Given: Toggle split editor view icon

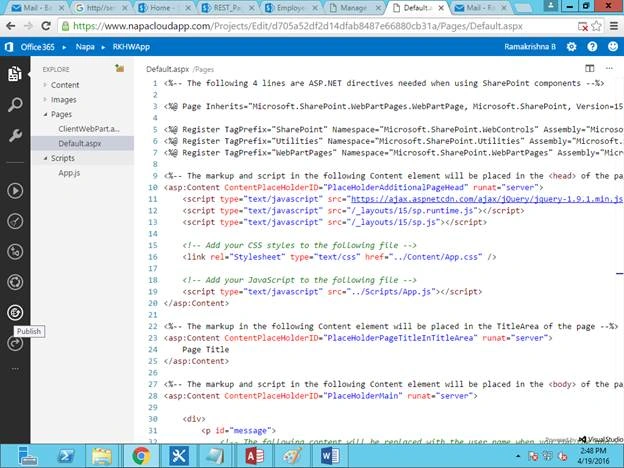Looking at the screenshot, I should (x=589, y=68).
